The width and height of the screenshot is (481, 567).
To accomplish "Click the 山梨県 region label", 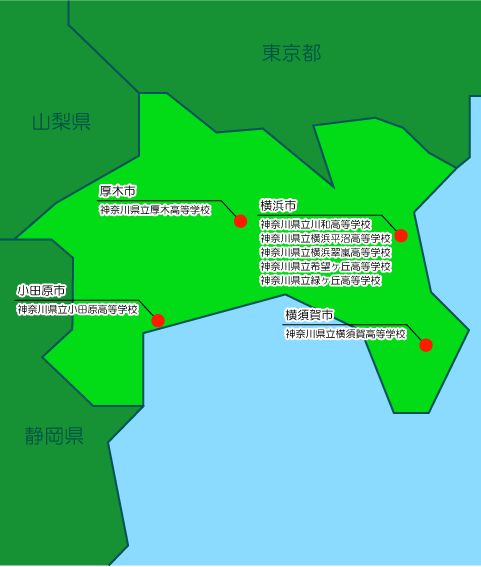I will (x=61, y=122).
